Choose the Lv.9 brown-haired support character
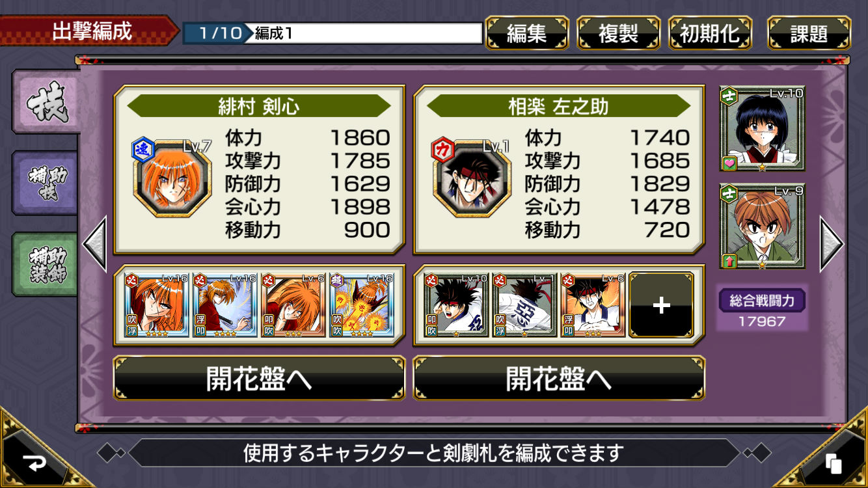 point(762,226)
